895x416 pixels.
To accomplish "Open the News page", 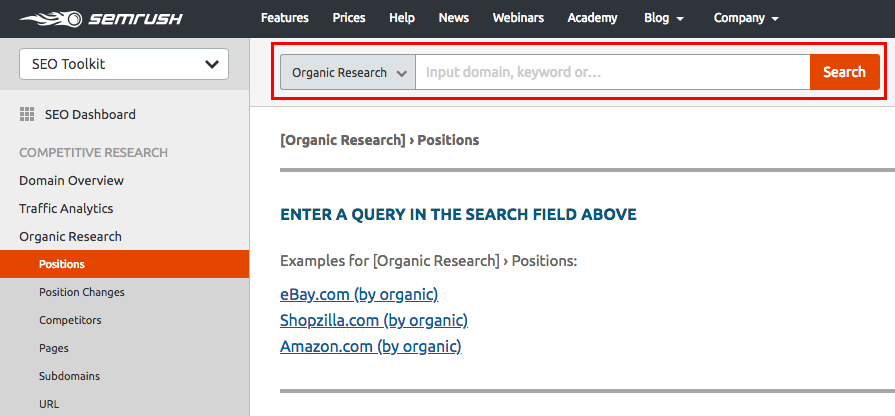I will [454, 18].
